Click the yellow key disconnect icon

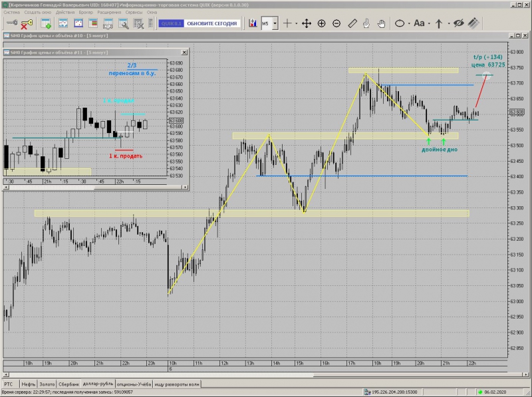click(x=27, y=23)
